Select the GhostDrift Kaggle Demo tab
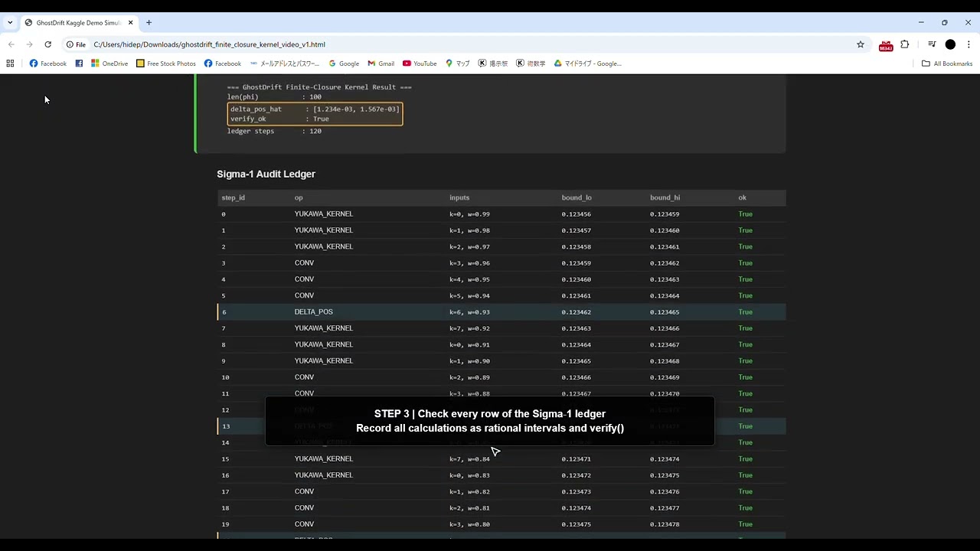Viewport: 980px width, 551px height. pos(78,23)
